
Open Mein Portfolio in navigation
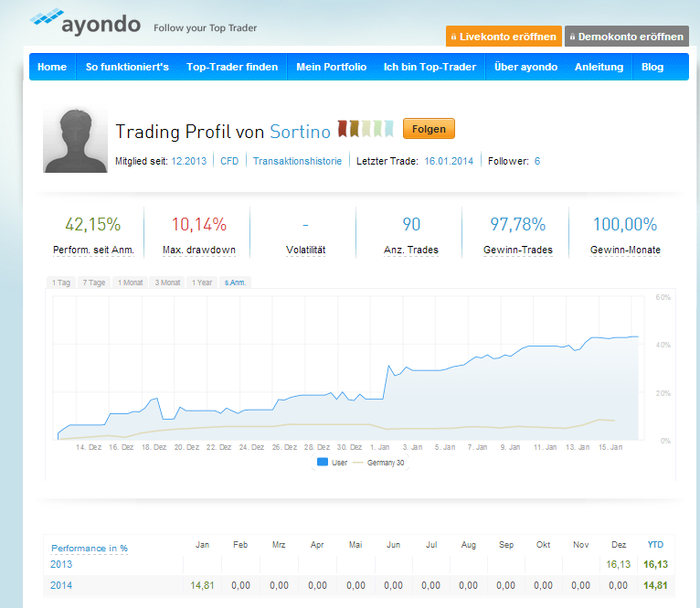tap(332, 67)
